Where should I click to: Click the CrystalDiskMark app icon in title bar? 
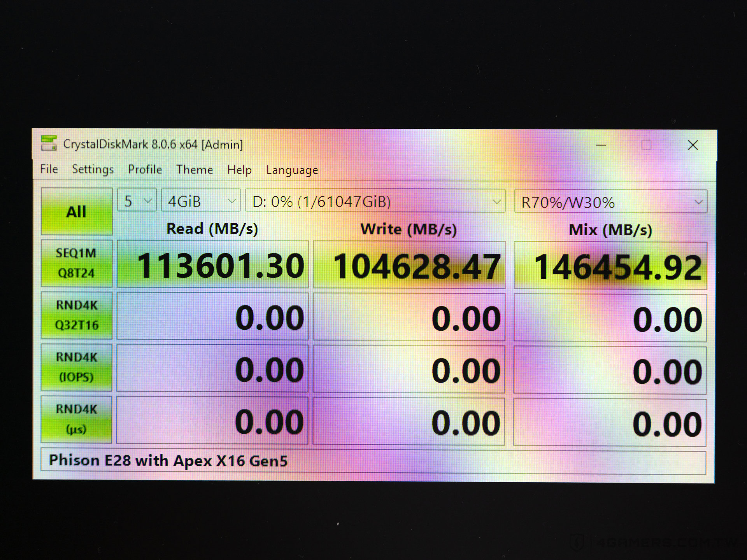point(49,143)
